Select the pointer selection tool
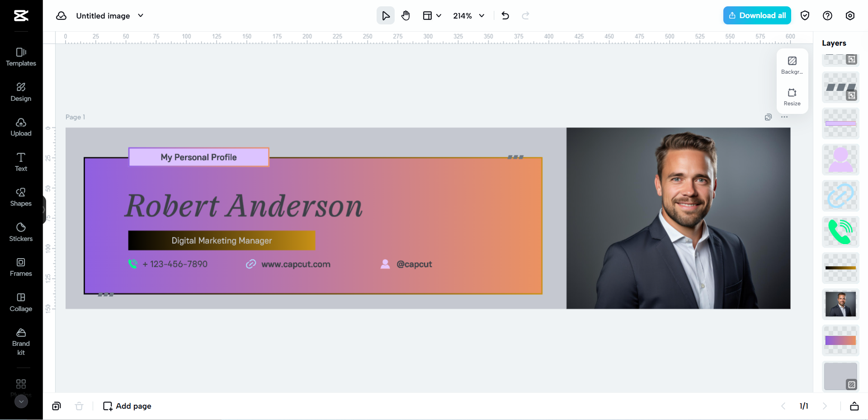The image size is (868, 420). (x=385, y=16)
